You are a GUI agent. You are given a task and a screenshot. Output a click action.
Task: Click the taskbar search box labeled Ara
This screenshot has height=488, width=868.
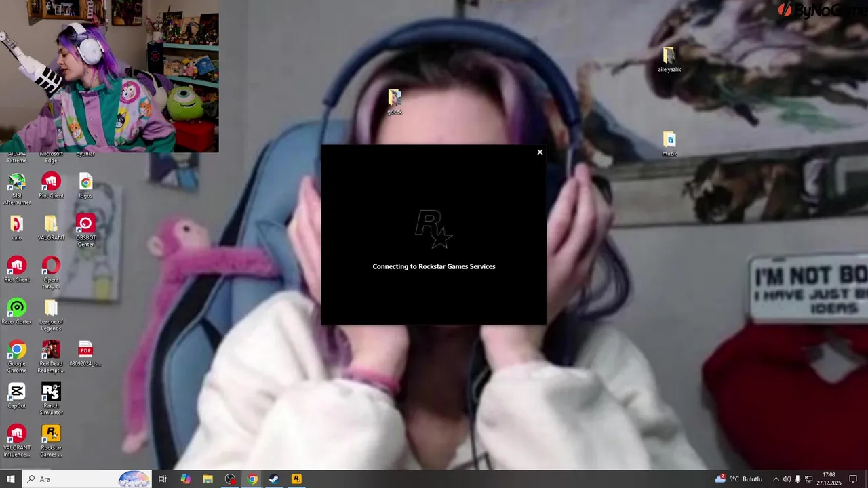86,479
